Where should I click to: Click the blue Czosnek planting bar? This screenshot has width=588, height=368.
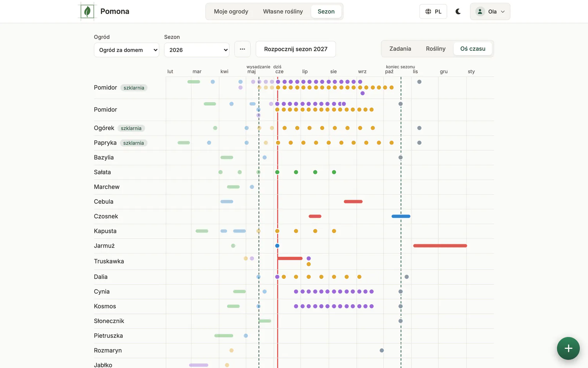401,216
